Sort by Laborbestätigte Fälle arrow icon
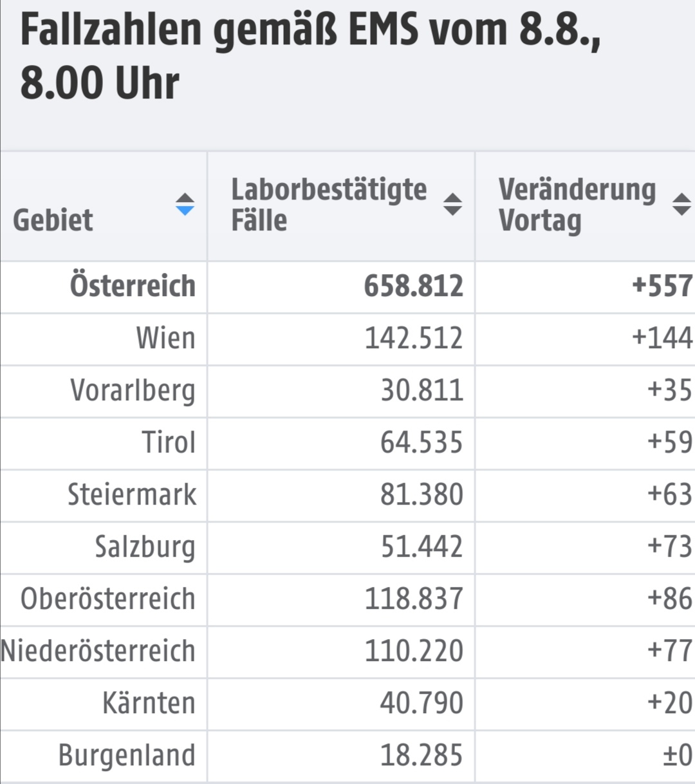This screenshot has width=695, height=784. [453, 205]
